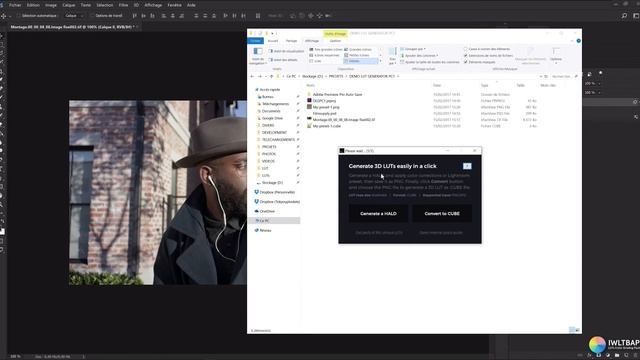The width and height of the screenshot is (640, 360).
Task: Choose Icônes moyennes layout
Action: [x=324, y=55]
